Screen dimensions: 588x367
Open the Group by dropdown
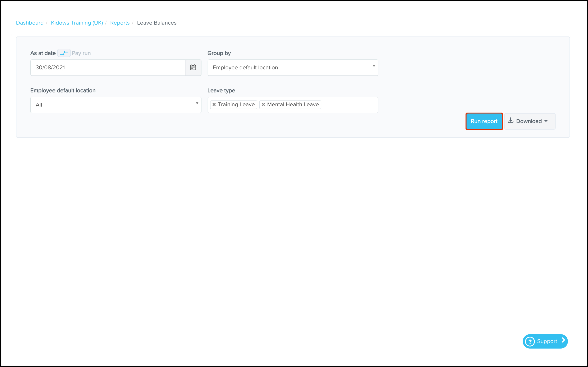click(292, 68)
